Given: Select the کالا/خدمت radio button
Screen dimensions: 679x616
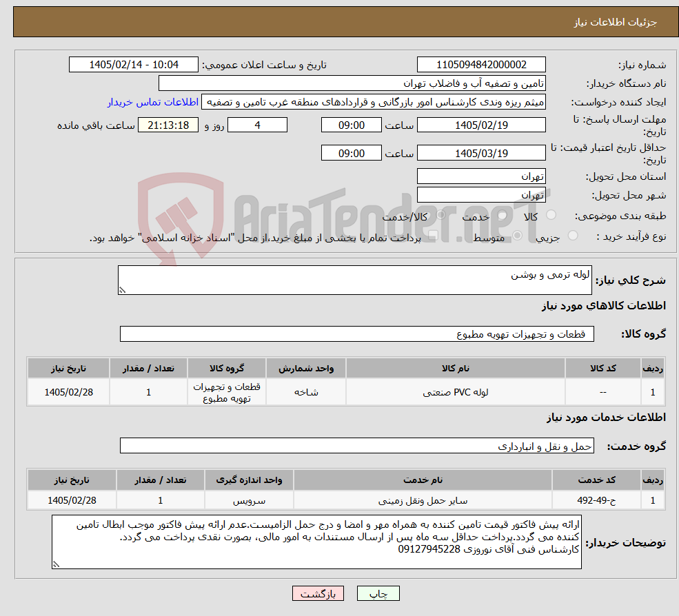Looking at the screenshot, I should (440, 215).
